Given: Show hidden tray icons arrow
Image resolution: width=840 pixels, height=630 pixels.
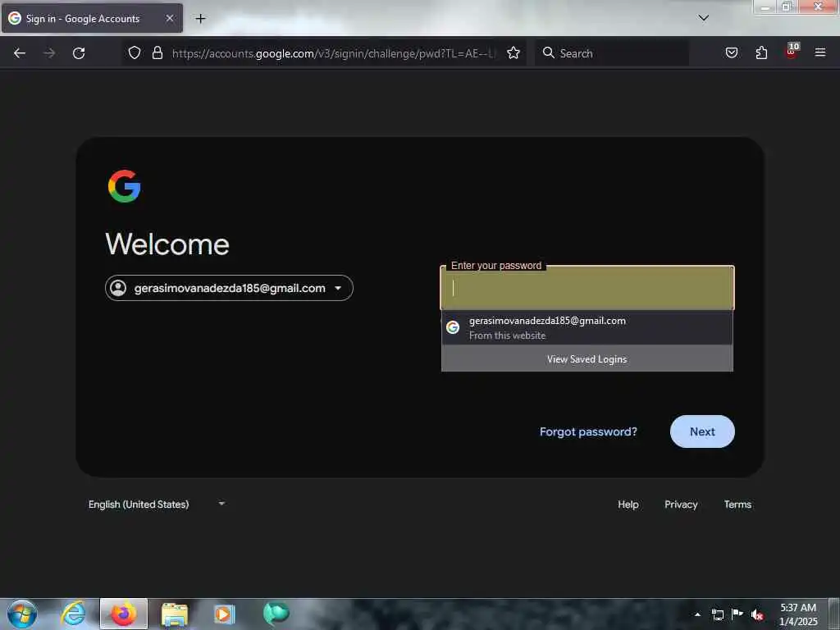Looking at the screenshot, I should [x=697, y=614].
